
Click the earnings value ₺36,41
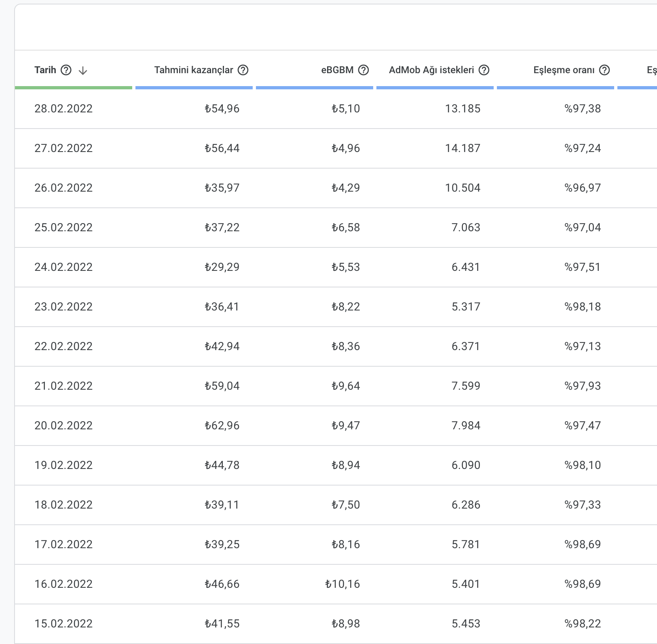222,307
